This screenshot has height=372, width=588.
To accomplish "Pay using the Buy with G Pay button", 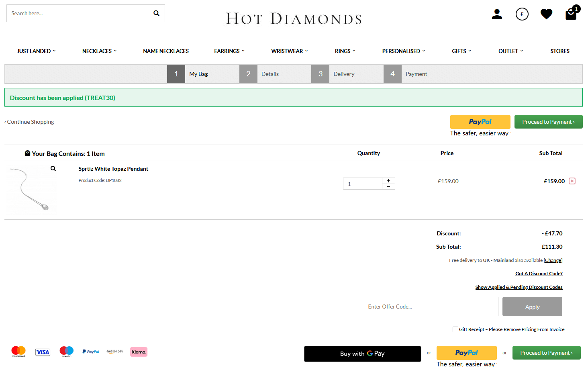I will tap(362, 354).
